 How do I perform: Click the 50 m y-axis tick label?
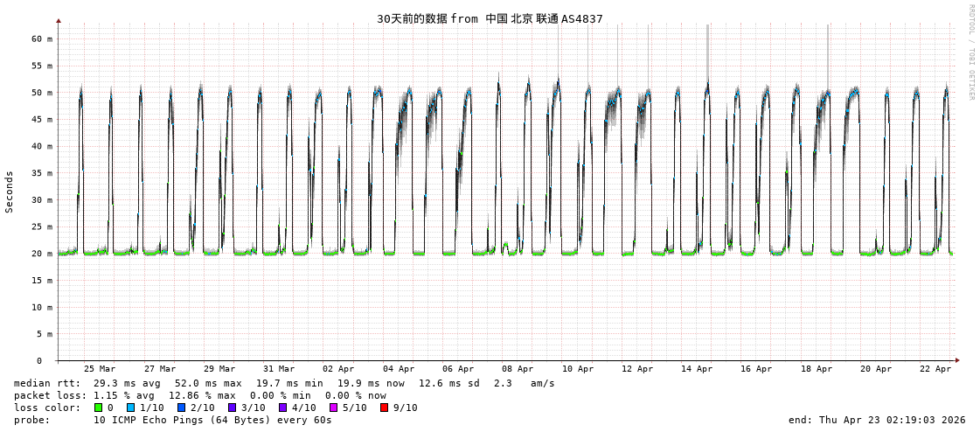coord(42,93)
